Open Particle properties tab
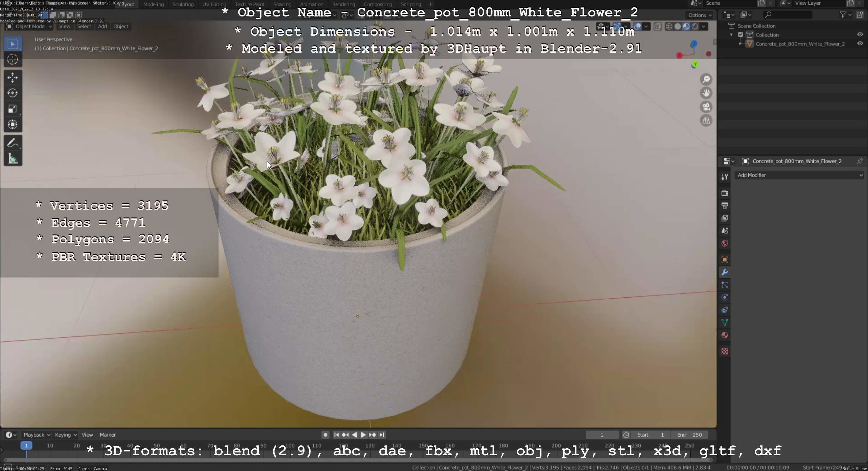 (x=725, y=285)
